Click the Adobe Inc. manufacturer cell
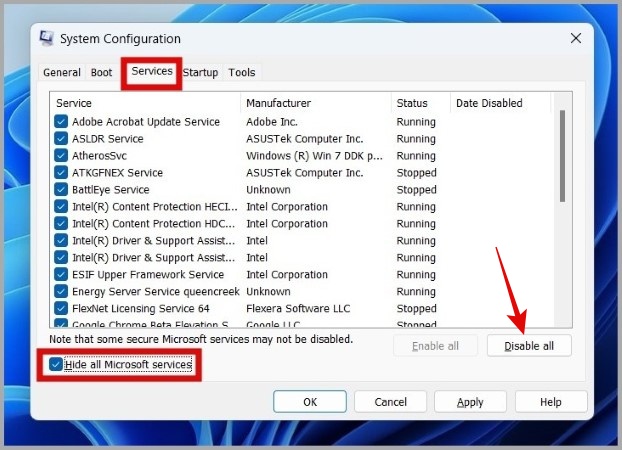622x450 pixels. pos(272,122)
